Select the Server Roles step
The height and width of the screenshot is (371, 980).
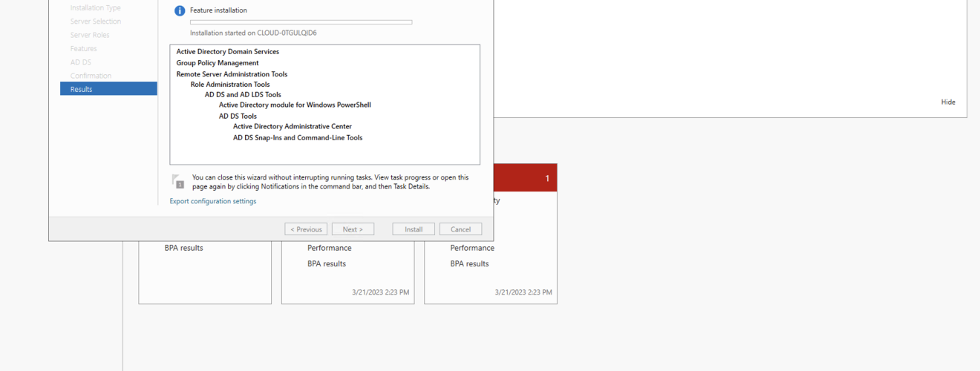pyautogui.click(x=90, y=35)
